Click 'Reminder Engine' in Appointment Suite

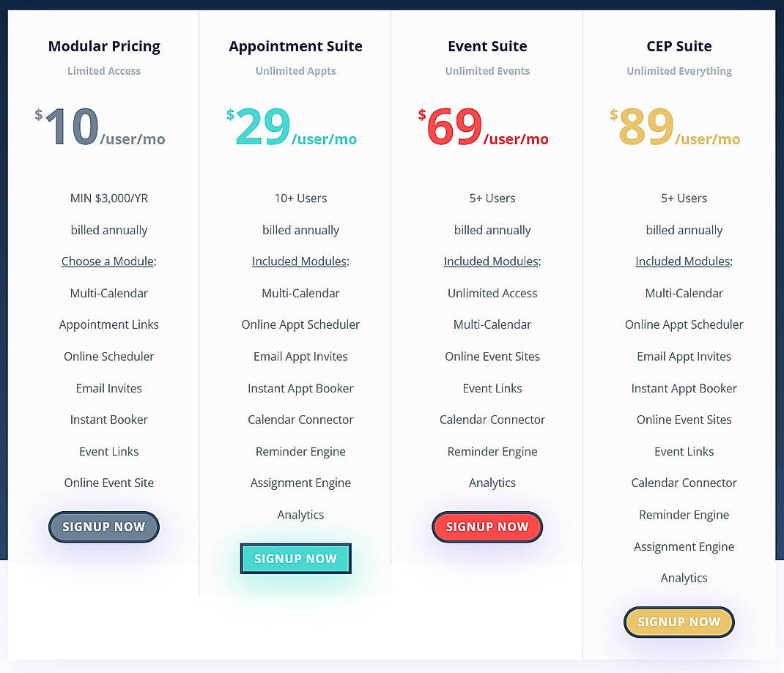pos(300,451)
